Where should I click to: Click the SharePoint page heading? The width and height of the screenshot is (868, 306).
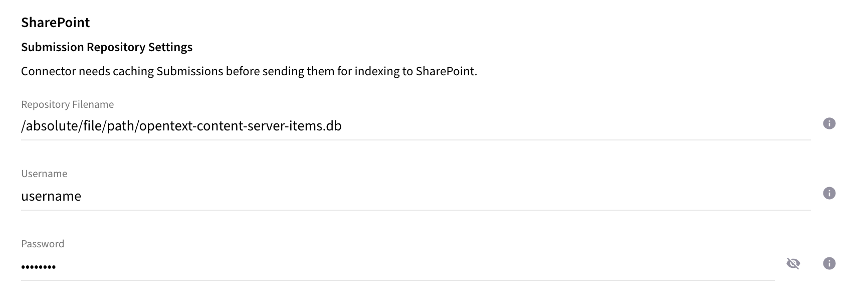(x=55, y=22)
